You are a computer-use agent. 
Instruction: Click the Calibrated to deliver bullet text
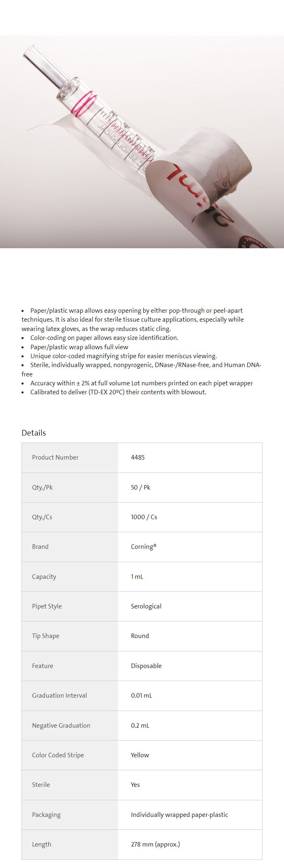(x=118, y=392)
